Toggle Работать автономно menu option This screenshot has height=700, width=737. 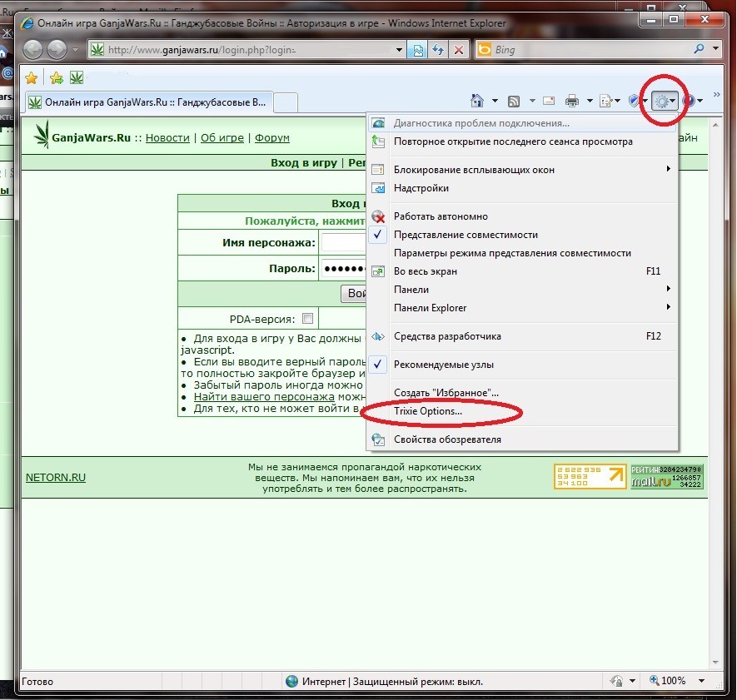[x=521, y=216]
